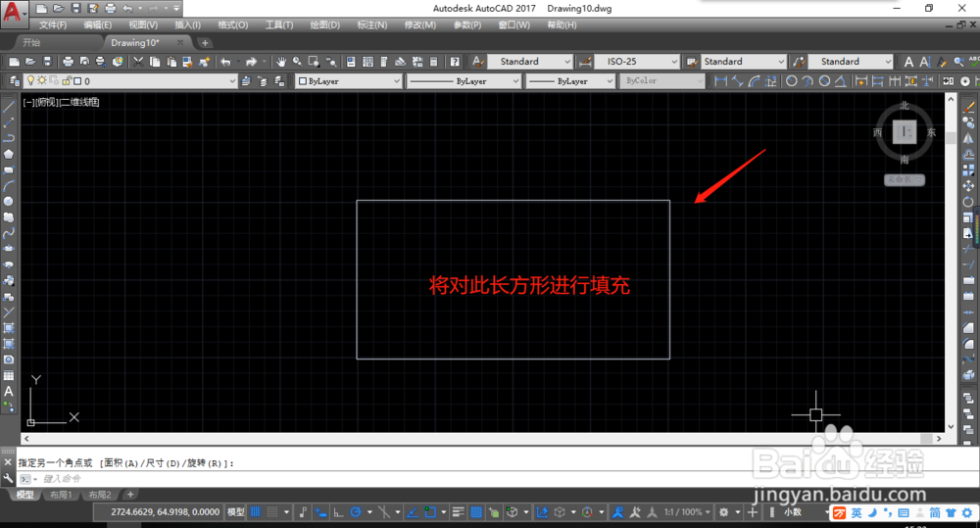Select the Polygon tool in draw toolbar
This screenshot has height=528, width=980.
9,154
